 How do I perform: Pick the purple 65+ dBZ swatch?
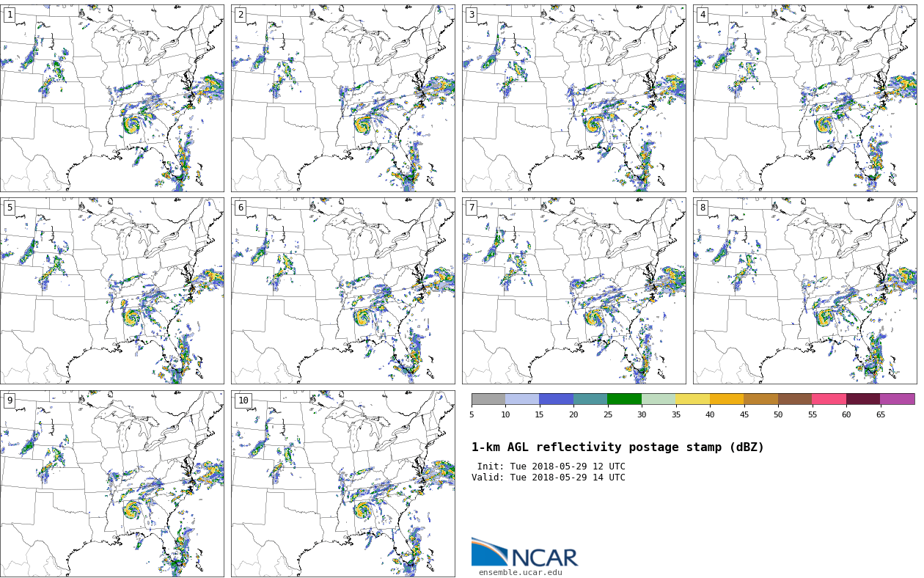click(x=897, y=399)
